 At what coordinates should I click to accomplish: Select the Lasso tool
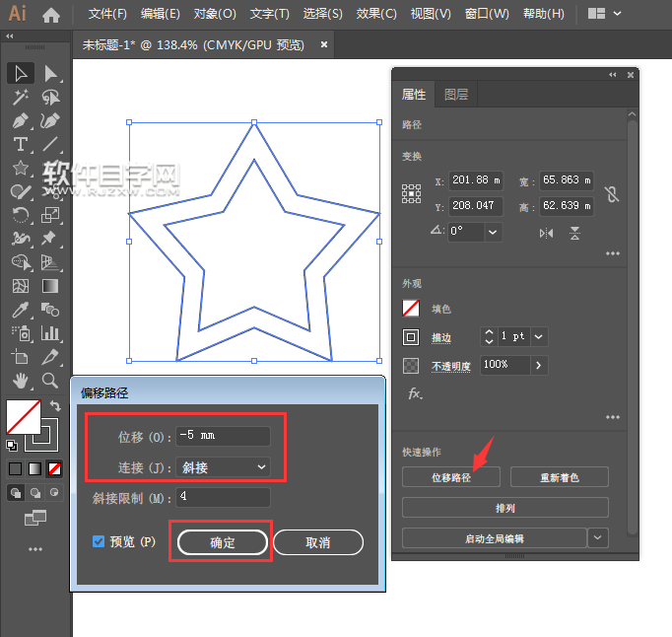click(50, 98)
